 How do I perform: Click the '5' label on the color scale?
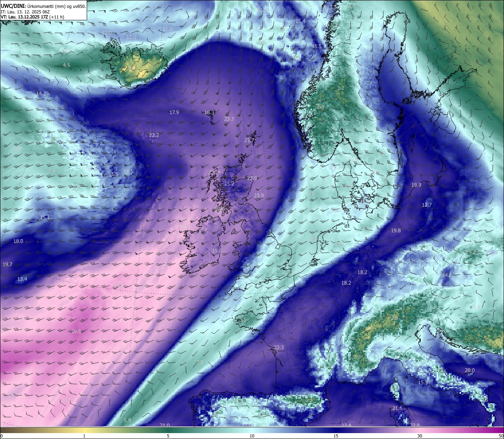click(x=168, y=436)
